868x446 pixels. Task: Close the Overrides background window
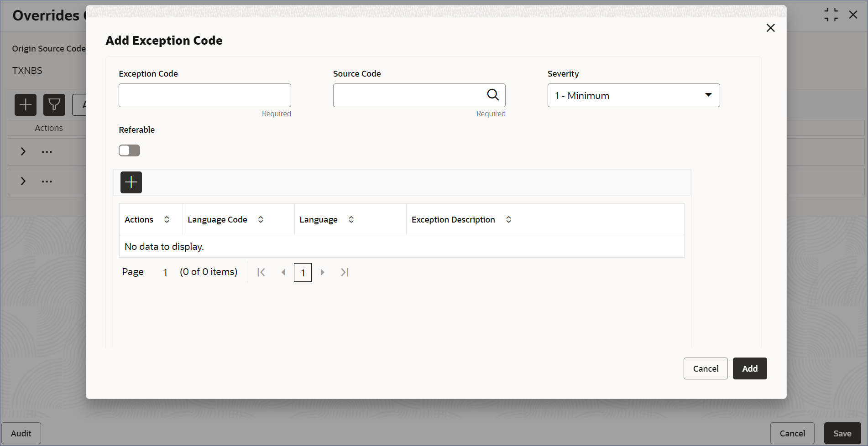pos(853,15)
